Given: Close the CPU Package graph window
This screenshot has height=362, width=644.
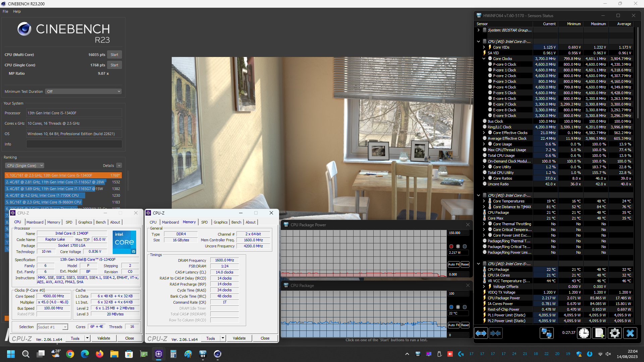Looking at the screenshot, I should [468, 285].
